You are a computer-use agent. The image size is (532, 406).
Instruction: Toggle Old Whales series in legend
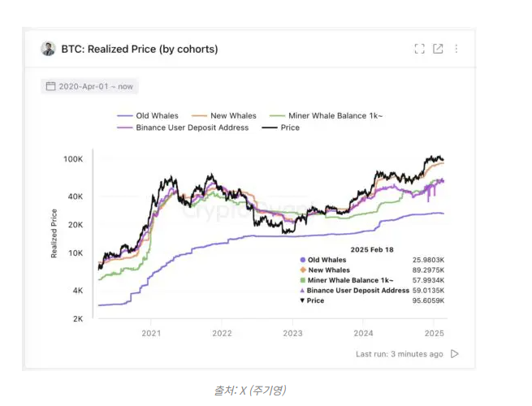(x=149, y=116)
